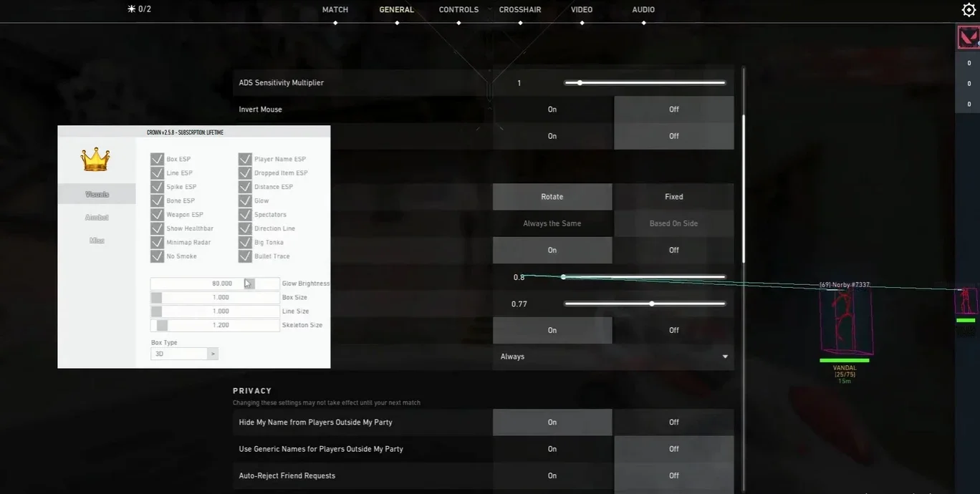
Task: Click the slider with value 0.8
Action: (x=645, y=277)
